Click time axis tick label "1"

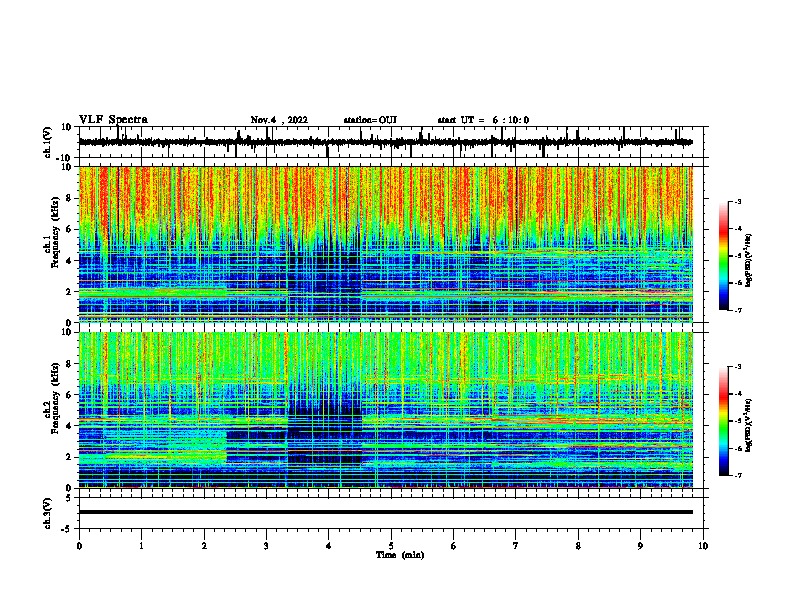141,546
